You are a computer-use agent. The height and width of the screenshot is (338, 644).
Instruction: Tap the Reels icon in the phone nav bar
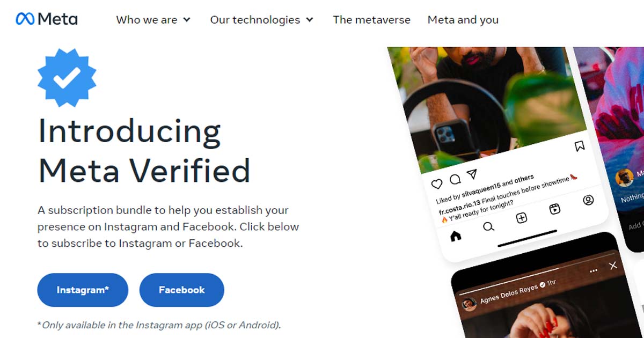pos(555,209)
